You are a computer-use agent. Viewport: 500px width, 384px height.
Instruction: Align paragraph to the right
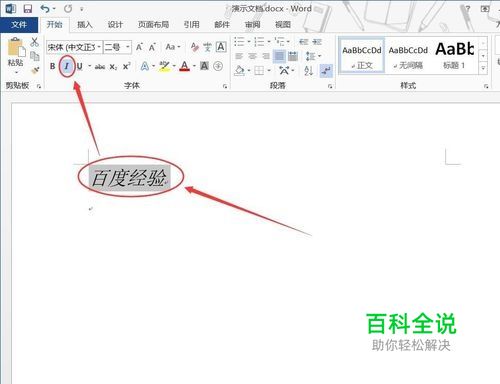(266, 56)
